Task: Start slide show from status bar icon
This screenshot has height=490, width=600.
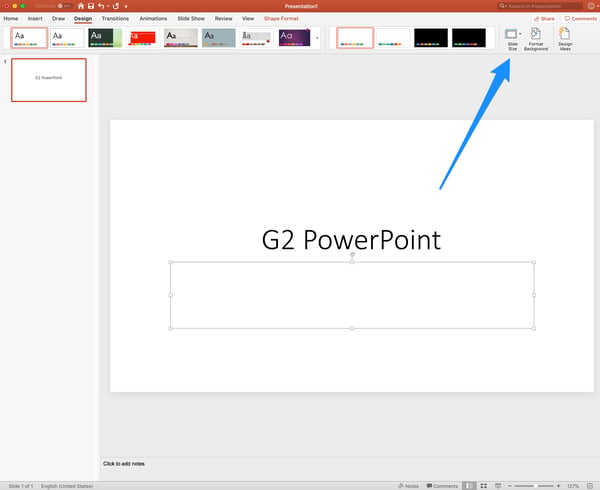Action: click(498, 486)
